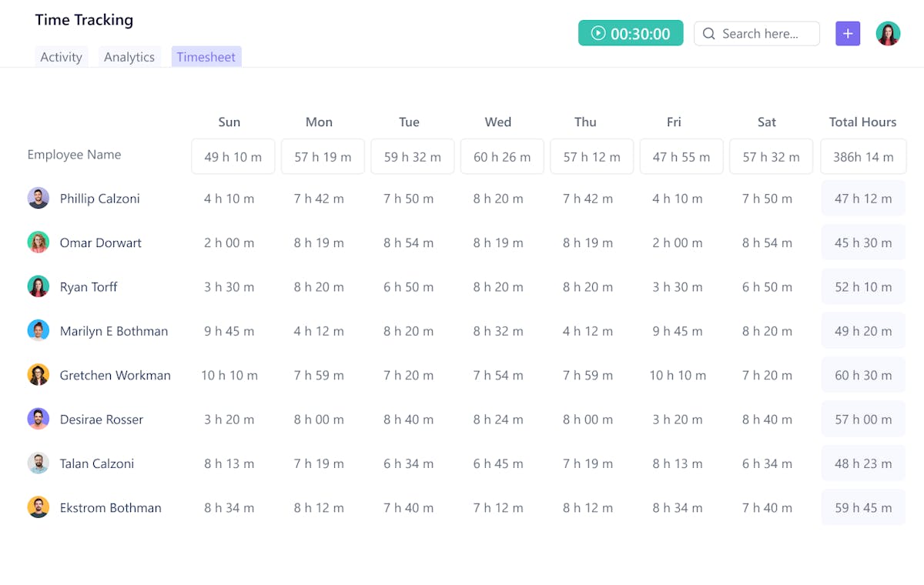
Task: Click Talan Calzoni's avatar
Action: coord(39,463)
